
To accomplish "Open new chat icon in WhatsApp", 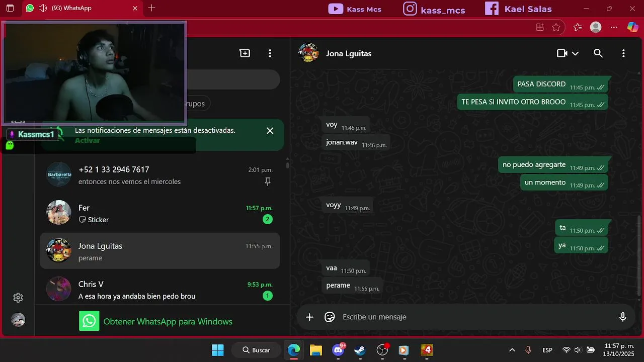I will [245, 53].
